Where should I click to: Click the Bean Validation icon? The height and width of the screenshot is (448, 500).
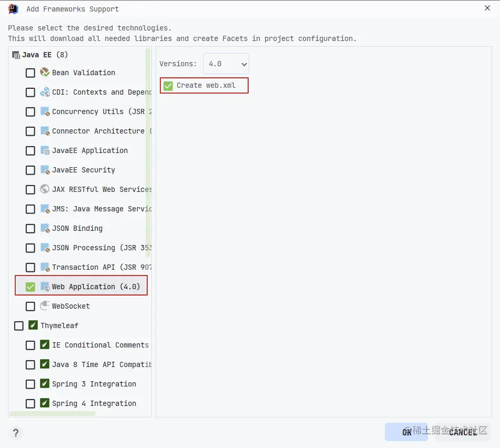tap(45, 73)
